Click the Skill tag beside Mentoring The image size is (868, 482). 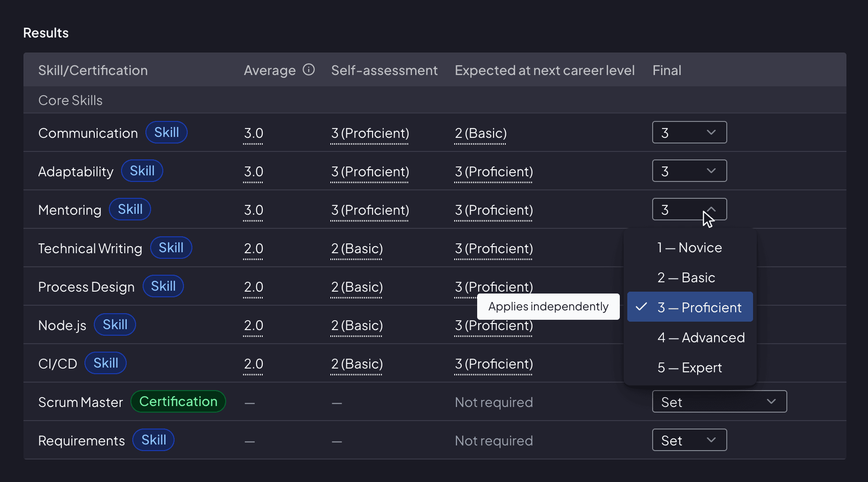[x=130, y=210]
